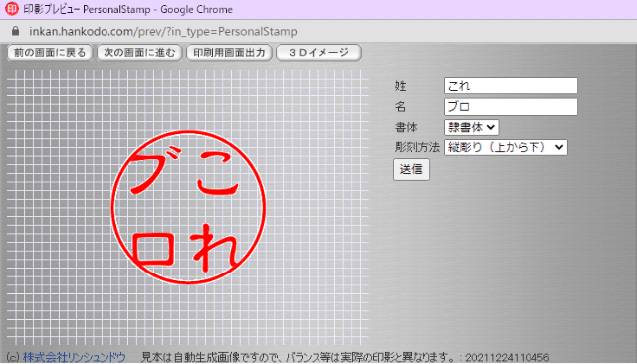The image size is (637, 364).
Task: Click the 彫刻方法 label text
Action: 417,147
